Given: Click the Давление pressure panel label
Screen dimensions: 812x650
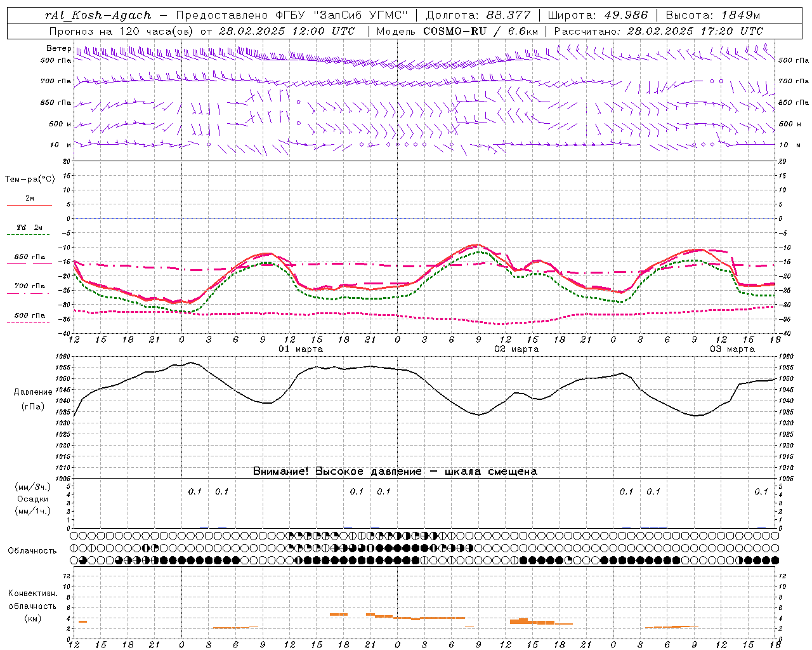Looking at the screenshot, I should pos(33,392).
